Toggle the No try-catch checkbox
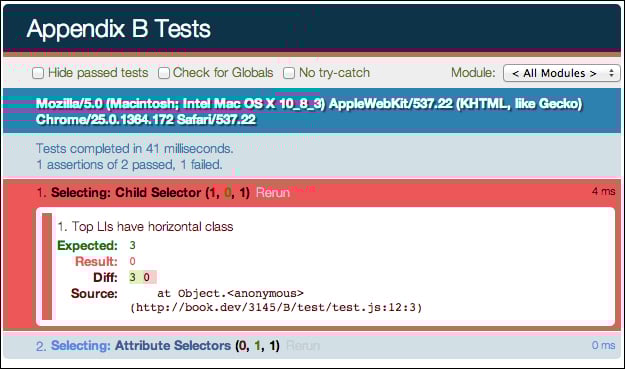Image resolution: width=625 pixels, height=369 pixels. pyautogui.click(x=289, y=73)
